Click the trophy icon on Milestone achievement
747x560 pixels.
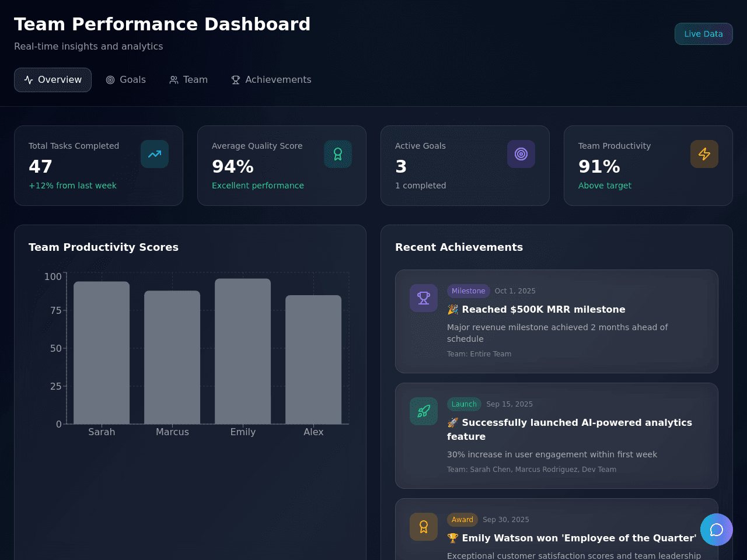click(x=424, y=298)
